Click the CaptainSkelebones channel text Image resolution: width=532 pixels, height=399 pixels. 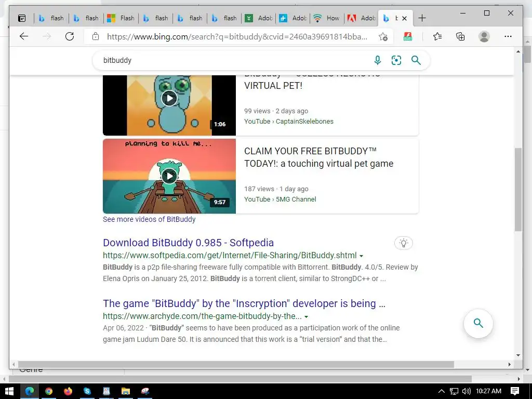point(304,122)
